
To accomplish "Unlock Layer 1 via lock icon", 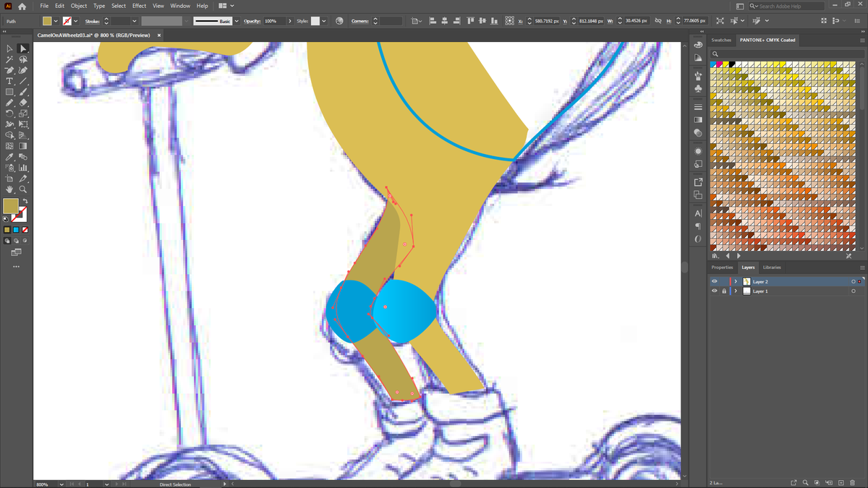I will click(x=724, y=291).
